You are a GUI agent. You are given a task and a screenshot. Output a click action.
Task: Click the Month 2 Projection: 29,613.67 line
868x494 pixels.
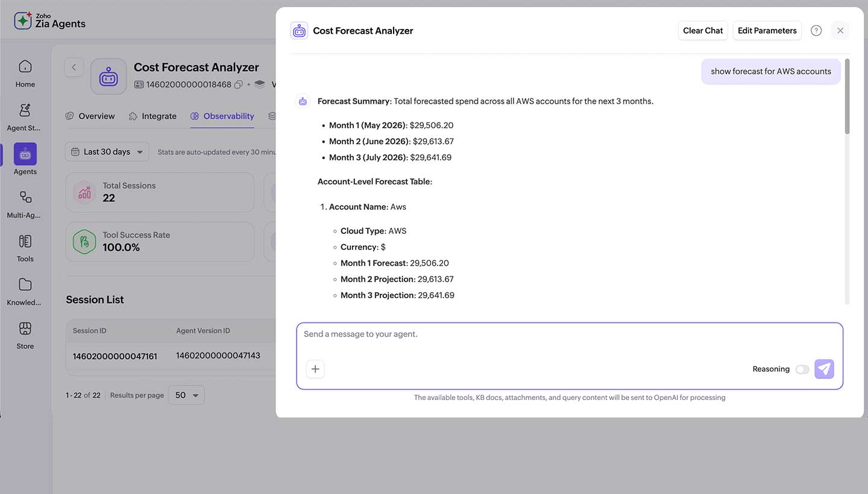tap(397, 279)
